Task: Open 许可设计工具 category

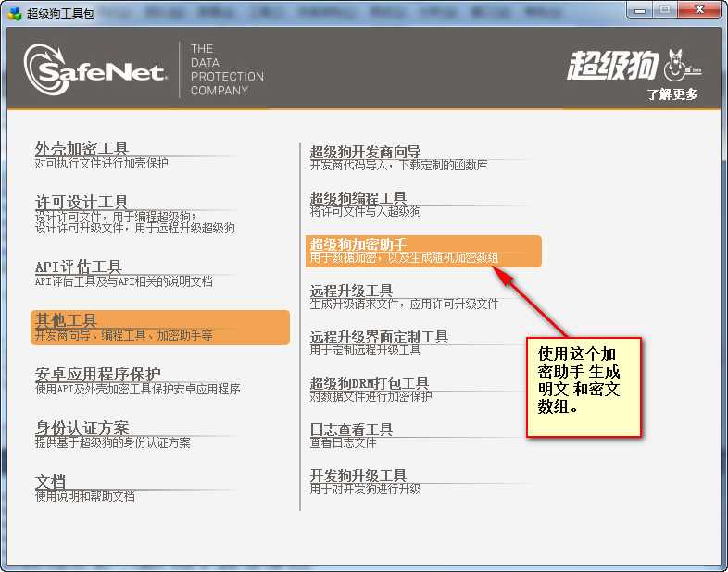Action: pyautogui.click(x=82, y=203)
